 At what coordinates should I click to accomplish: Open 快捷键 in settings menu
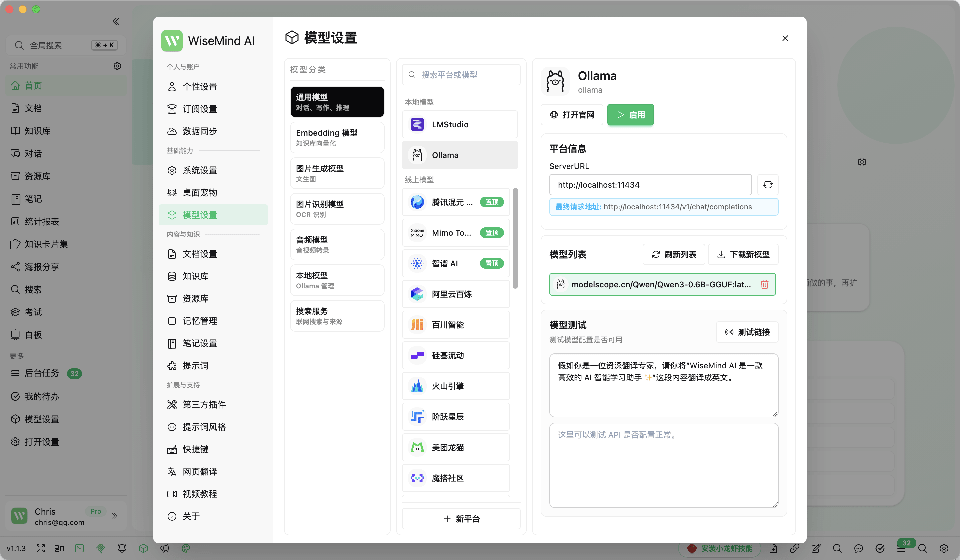click(213, 449)
